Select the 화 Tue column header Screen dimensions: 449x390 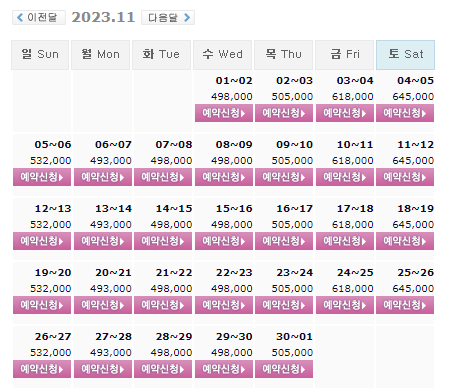[x=161, y=55]
